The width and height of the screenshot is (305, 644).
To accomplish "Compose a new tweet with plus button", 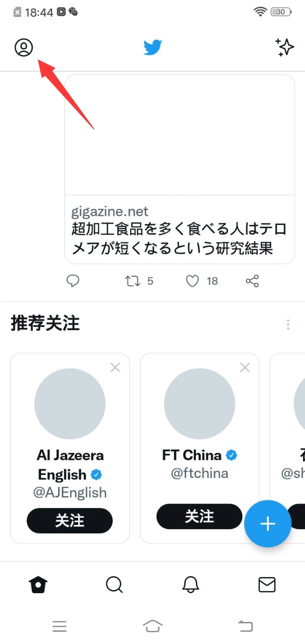I will tap(268, 524).
